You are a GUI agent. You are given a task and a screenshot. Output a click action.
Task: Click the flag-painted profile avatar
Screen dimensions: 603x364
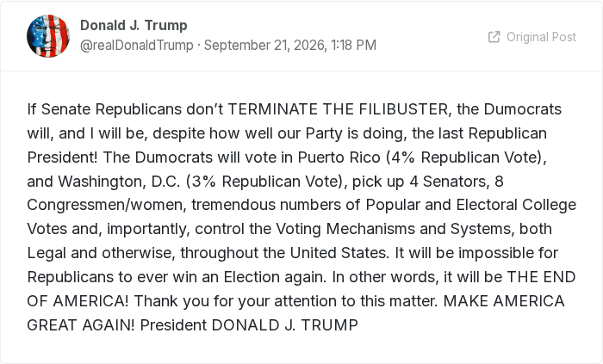pos(48,36)
